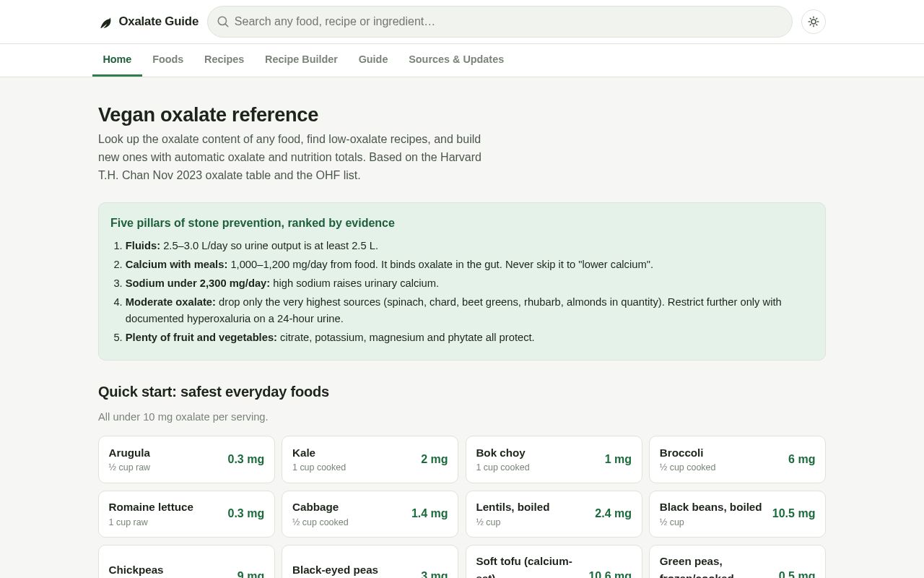Screen dimensions: 924x578
Task: Click the Oxalate Guide leaf logo icon
Action: click(105, 22)
